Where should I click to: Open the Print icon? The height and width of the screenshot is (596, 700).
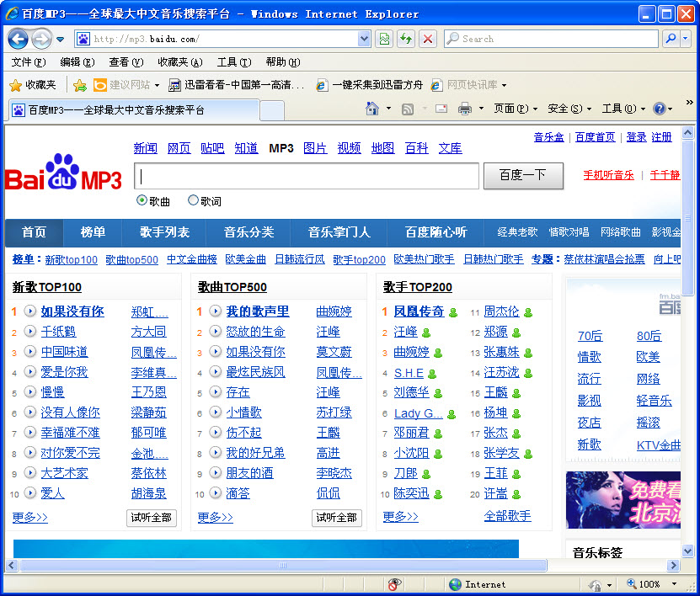coord(464,109)
